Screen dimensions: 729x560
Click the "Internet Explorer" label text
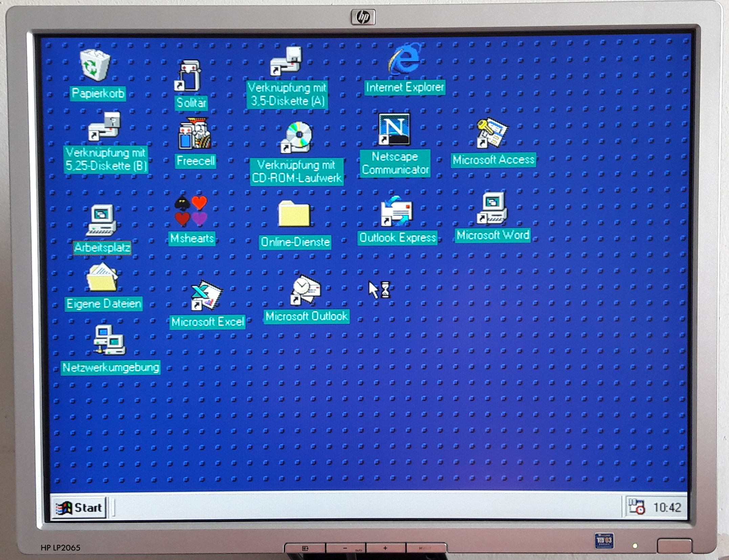click(405, 87)
